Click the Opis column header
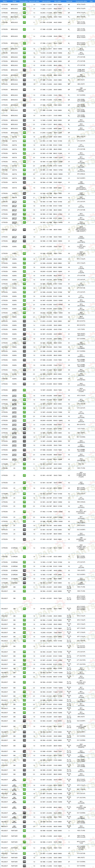The image size is (95, 868). tap(91, 1)
